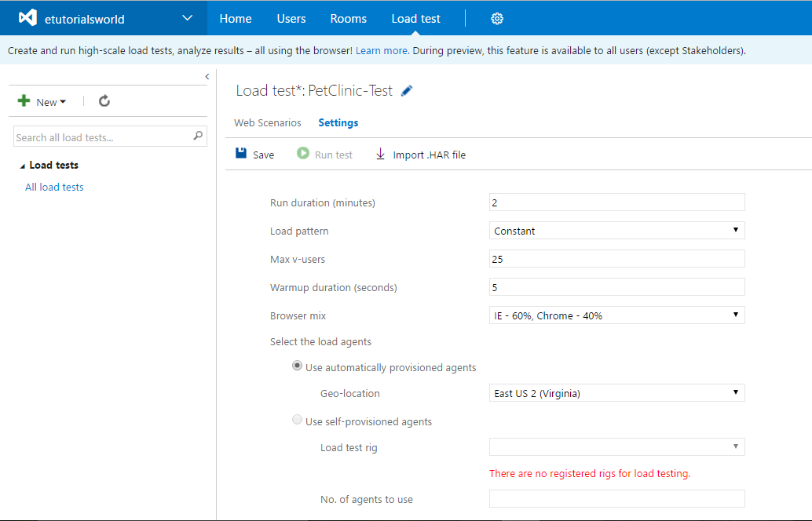Click the Save floppy disk icon
812x521 pixels.
click(241, 153)
